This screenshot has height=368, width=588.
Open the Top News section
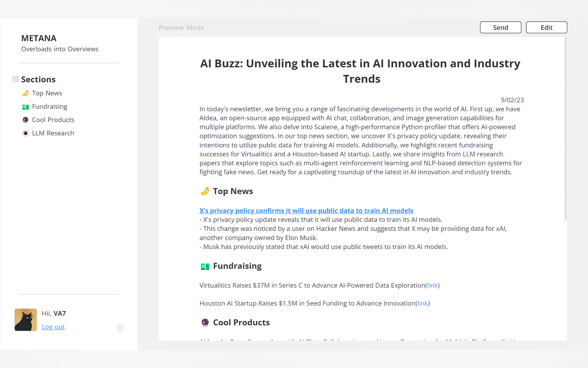pos(47,93)
